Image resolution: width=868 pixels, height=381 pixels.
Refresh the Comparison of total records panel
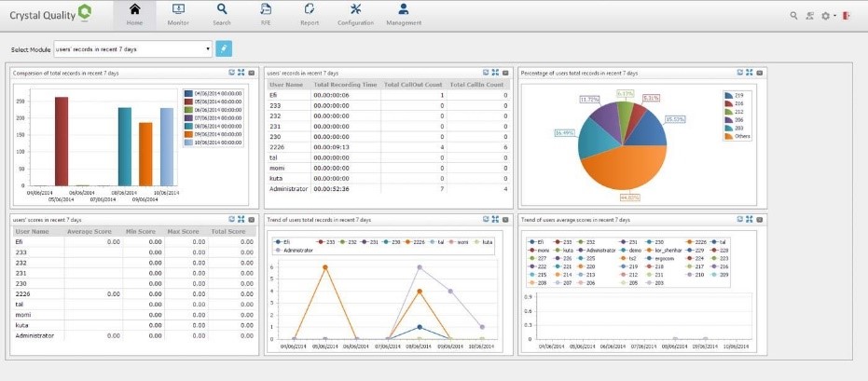pos(230,73)
